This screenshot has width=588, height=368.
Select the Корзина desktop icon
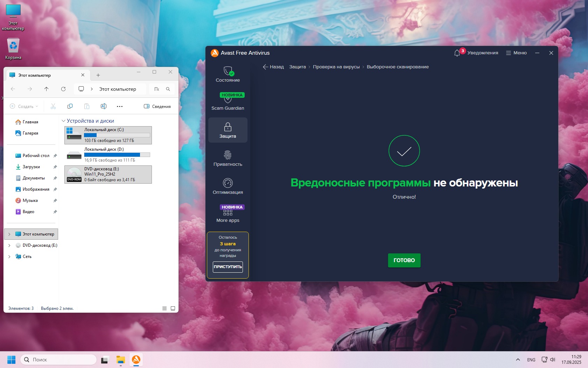coord(13,49)
